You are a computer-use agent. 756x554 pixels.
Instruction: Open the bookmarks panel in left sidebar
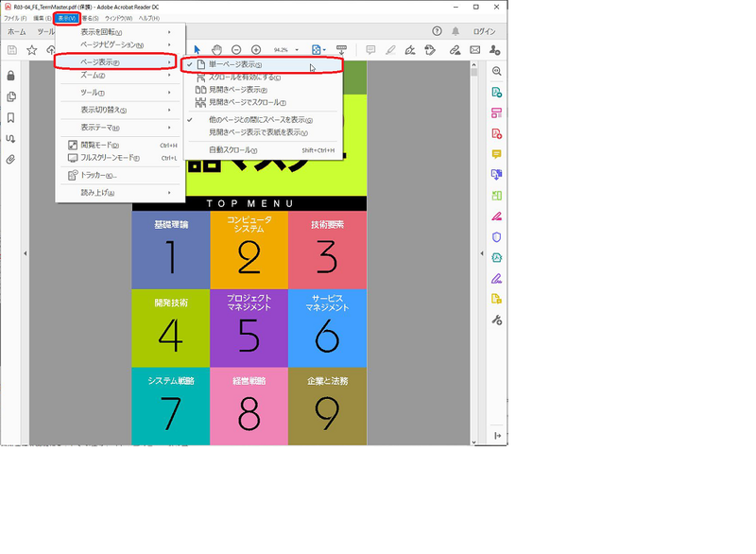(x=10, y=117)
